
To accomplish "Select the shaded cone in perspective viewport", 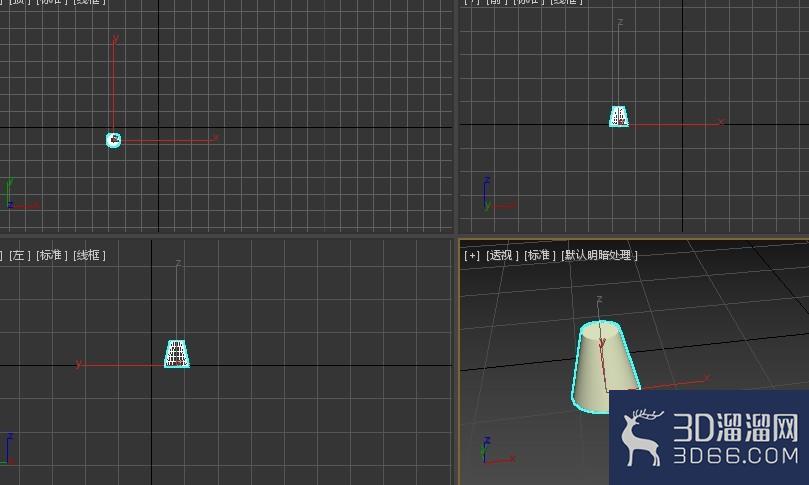I will 605,367.
